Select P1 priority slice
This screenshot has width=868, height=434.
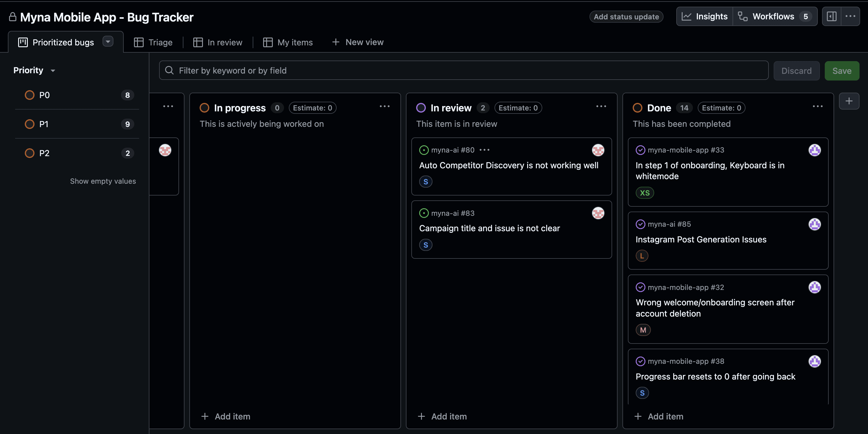[44, 124]
